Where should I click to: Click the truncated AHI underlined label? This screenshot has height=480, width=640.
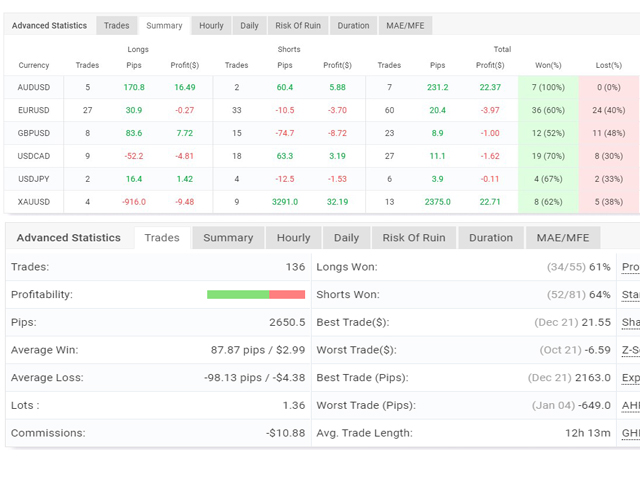point(630,406)
